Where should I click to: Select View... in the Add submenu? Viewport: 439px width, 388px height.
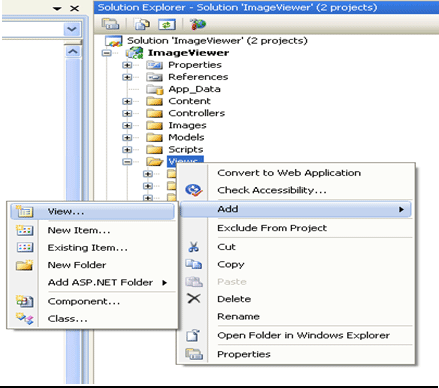92,212
